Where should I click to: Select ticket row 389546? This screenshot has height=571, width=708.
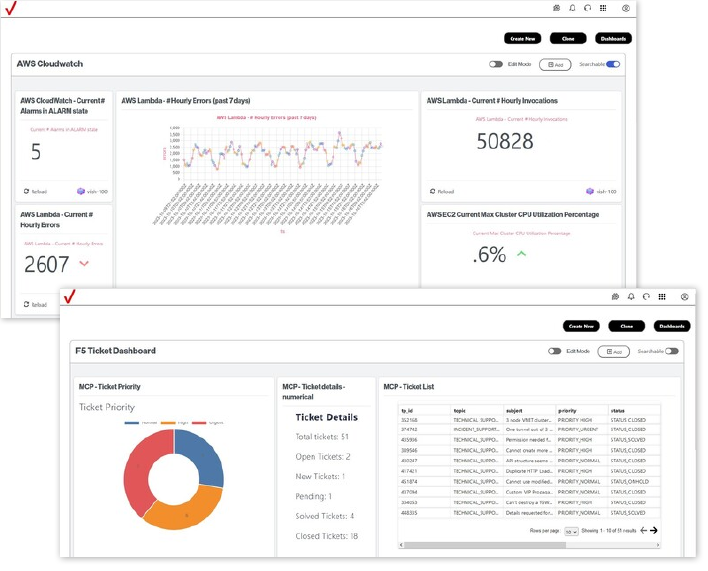[529, 450]
